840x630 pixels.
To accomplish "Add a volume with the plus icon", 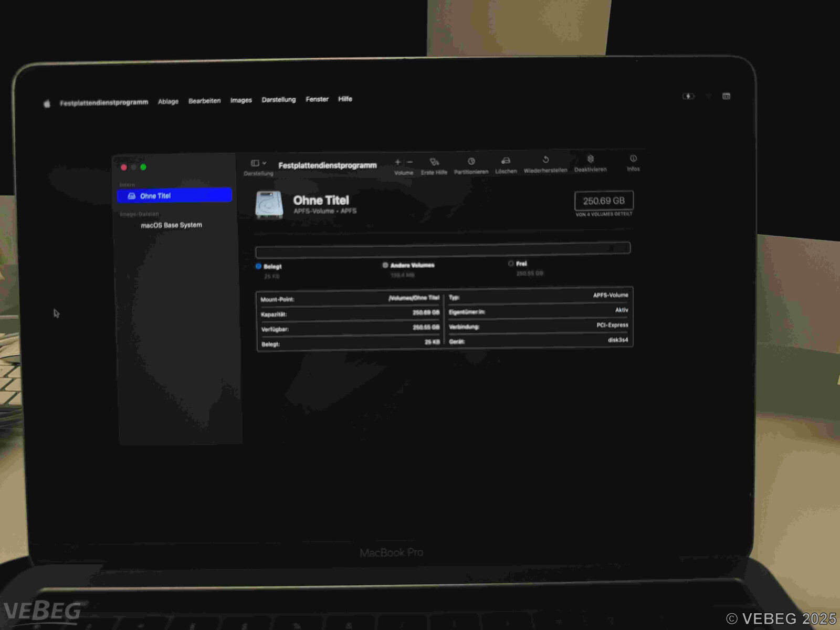I will tap(397, 162).
